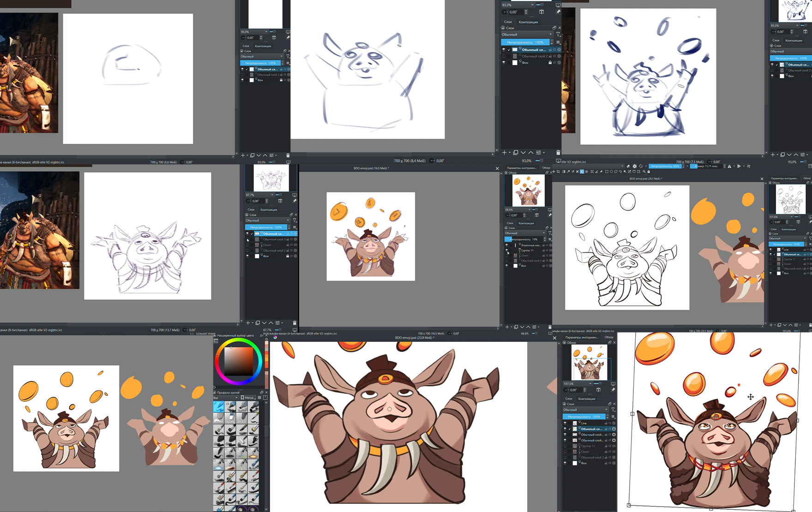Open Обычный blend mode dropdown beside falling-coins sketch
This screenshot has height=512, width=812.
click(527, 34)
